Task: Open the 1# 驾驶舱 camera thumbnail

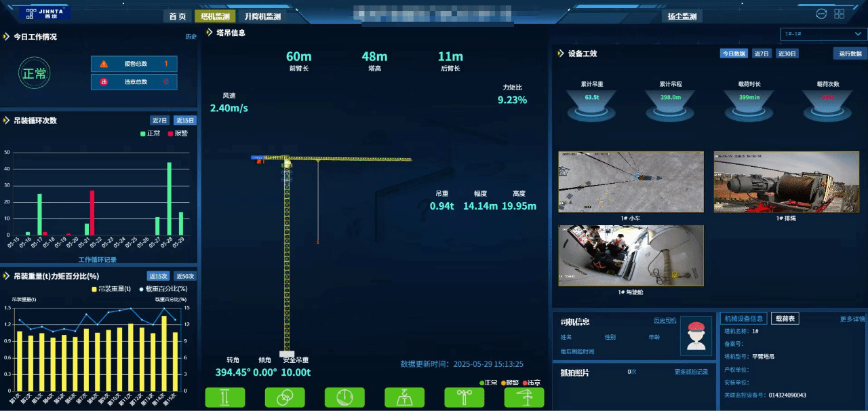Action: 631,256
